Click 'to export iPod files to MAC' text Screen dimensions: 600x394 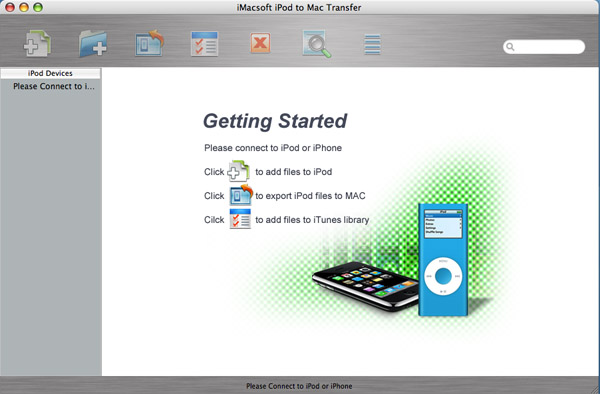(310, 196)
